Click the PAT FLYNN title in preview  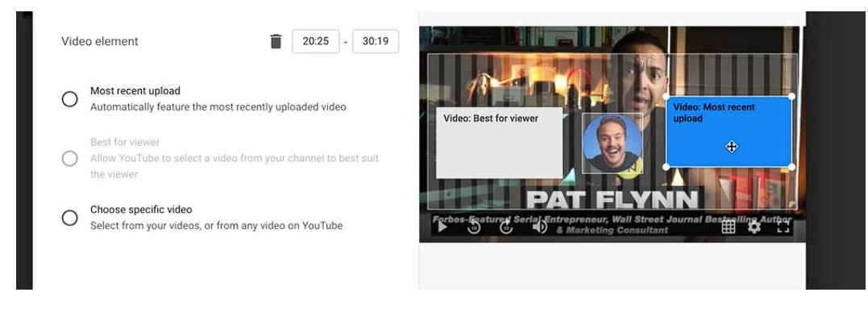pyautogui.click(x=613, y=200)
